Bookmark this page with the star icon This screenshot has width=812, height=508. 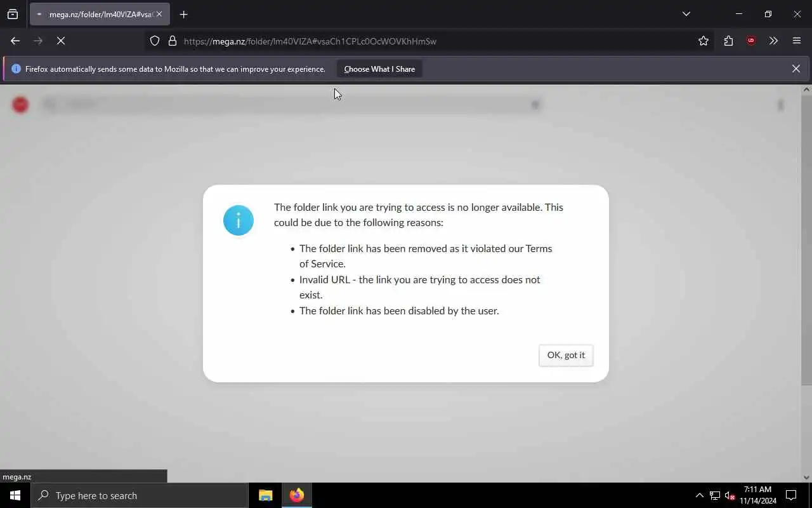coord(704,41)
